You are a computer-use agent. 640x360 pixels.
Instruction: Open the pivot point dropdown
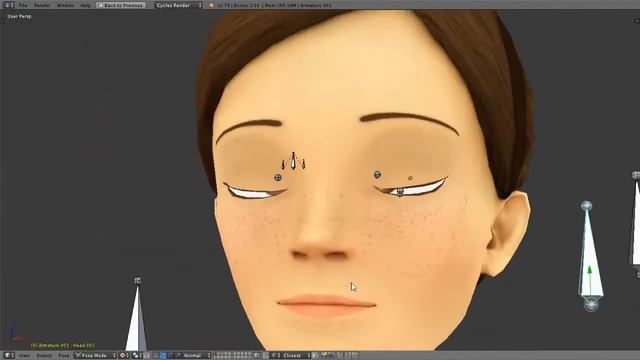coord(137,356)
